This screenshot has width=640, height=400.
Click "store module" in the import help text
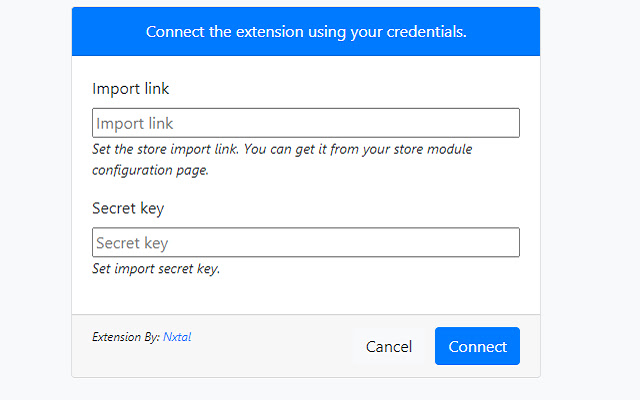click(428, 150)
